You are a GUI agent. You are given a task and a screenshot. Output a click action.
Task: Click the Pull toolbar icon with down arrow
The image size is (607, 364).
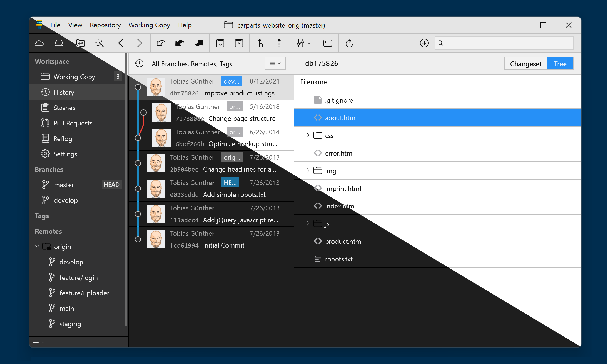click(220, 43)
